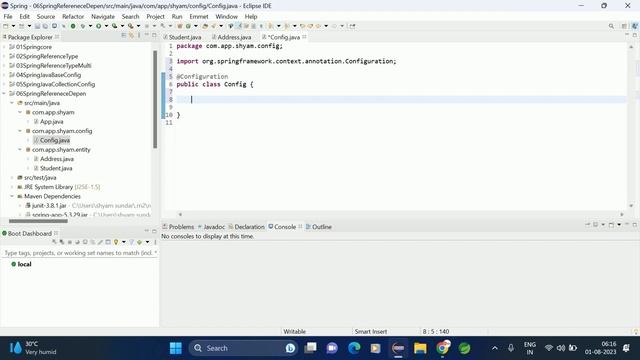Click the green Run toolbar button

tap(98, 26)
